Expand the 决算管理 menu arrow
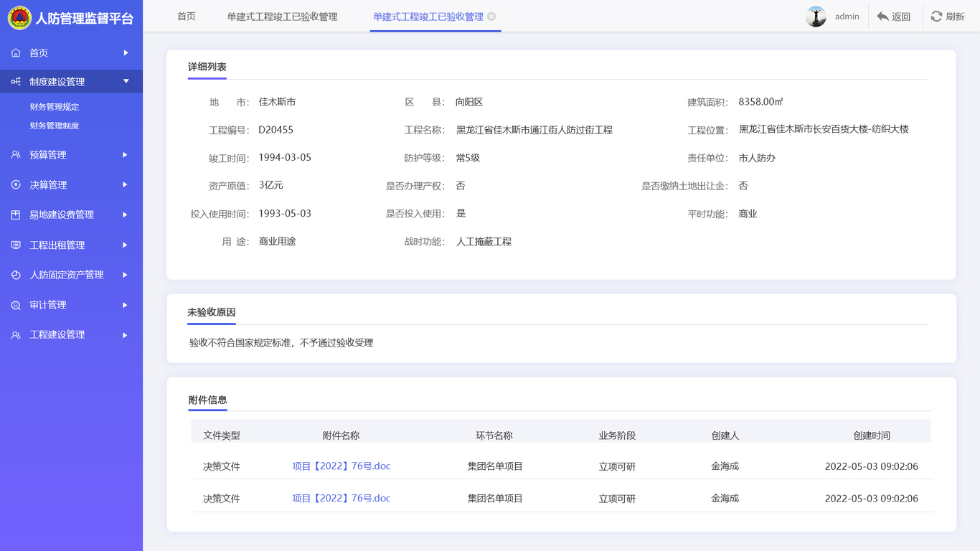This screenshot has height=551, width=980. click(126, 185)
